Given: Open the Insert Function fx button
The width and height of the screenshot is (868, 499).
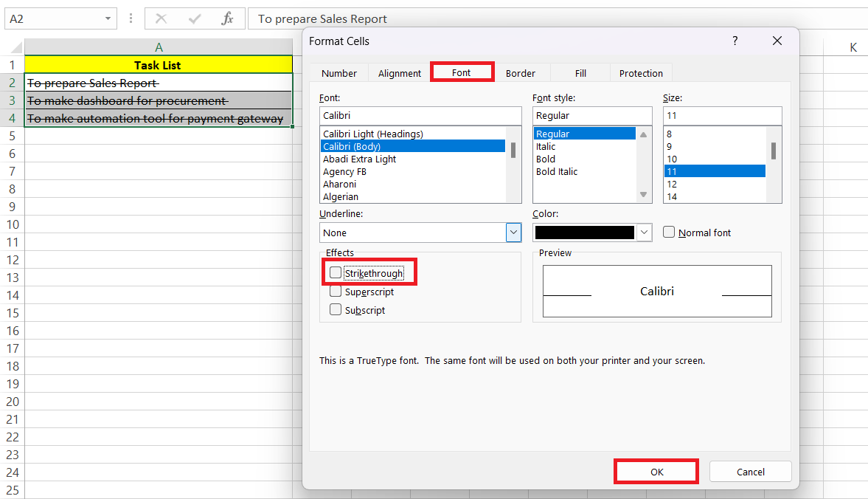Looking at the screenshot, I should point(227,19).
